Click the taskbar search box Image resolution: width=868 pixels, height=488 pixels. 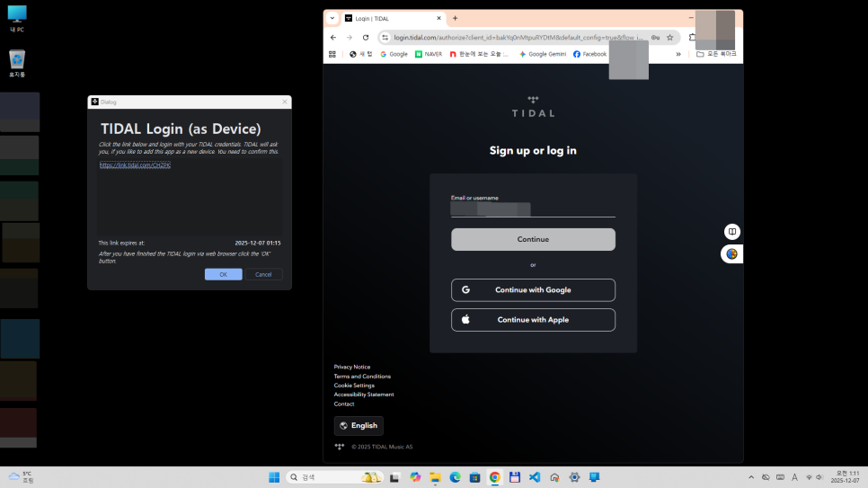[x=335, y=477]
